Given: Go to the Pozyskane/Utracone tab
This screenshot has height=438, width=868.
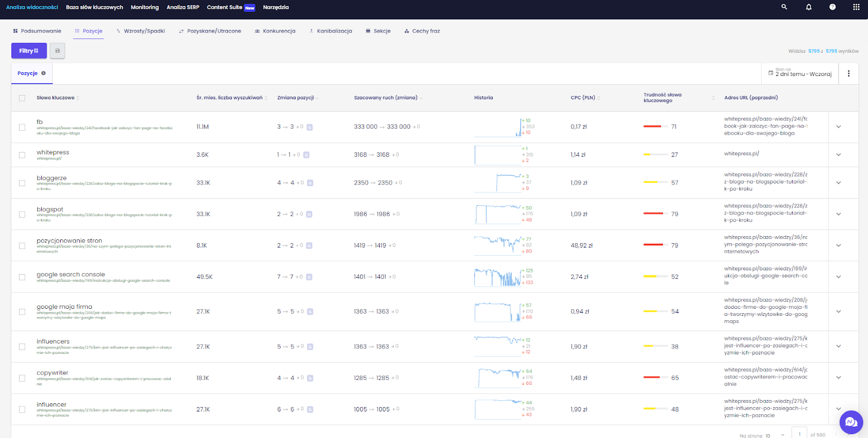Looking at the screenshot, I should 210,31.
